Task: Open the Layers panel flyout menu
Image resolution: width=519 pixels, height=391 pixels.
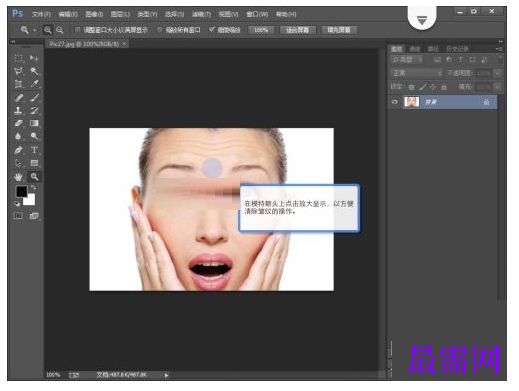Action: (499, 49)
